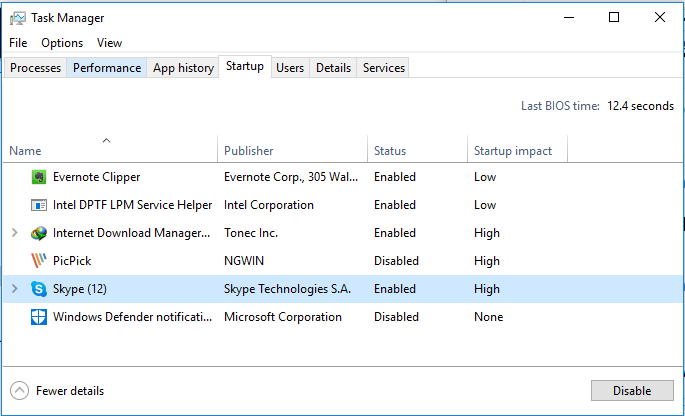Screen dimensions: 685x416
Task: Switch to the App history tab
Action: point(183,68)
